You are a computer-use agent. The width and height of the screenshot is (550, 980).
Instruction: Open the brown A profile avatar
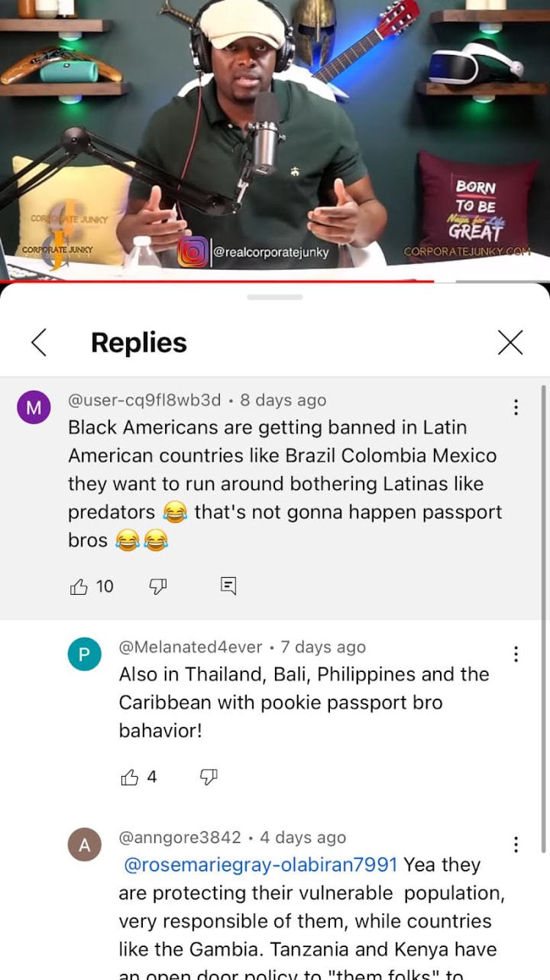tap(85, 845)
